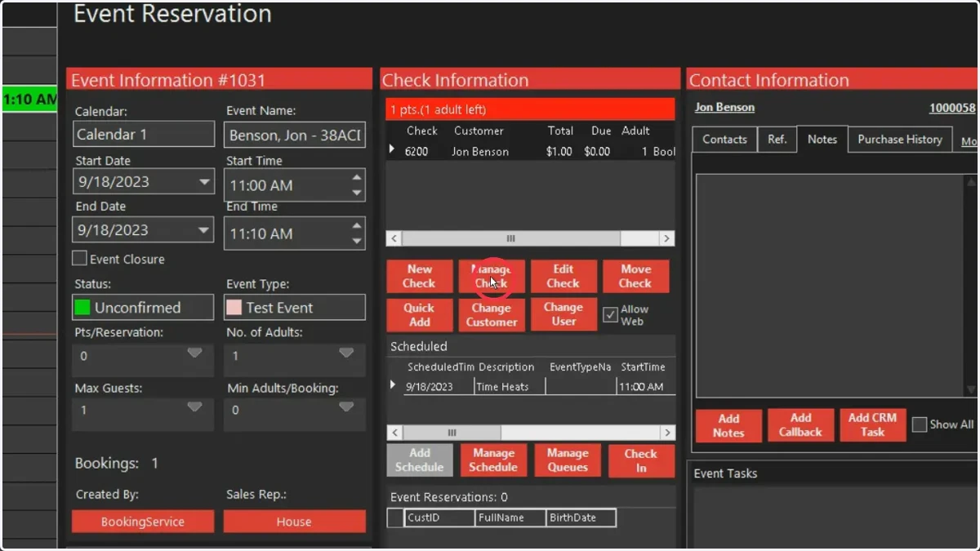
Task: Click the Add Schedule button
Action: [420, 460]
